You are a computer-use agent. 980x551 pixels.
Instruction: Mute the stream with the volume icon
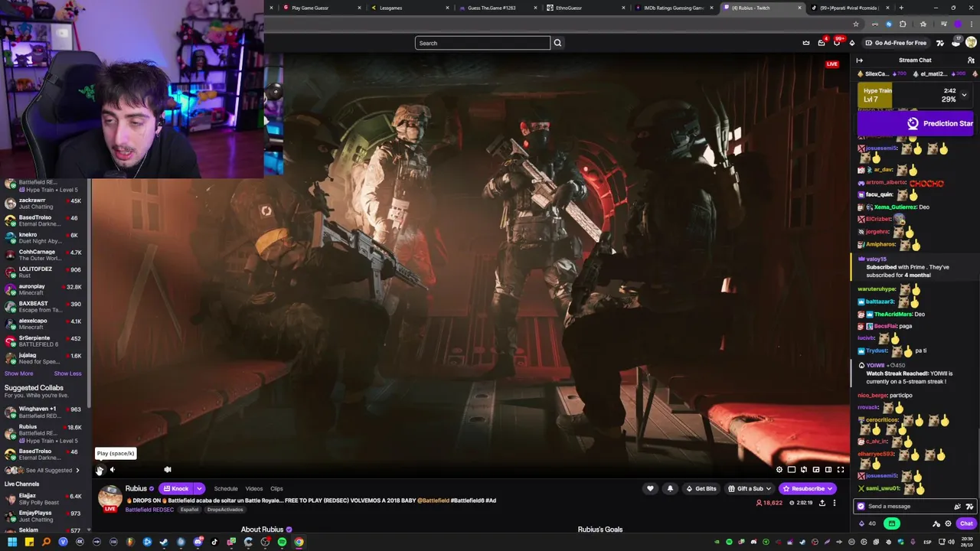tap(113, 470)
